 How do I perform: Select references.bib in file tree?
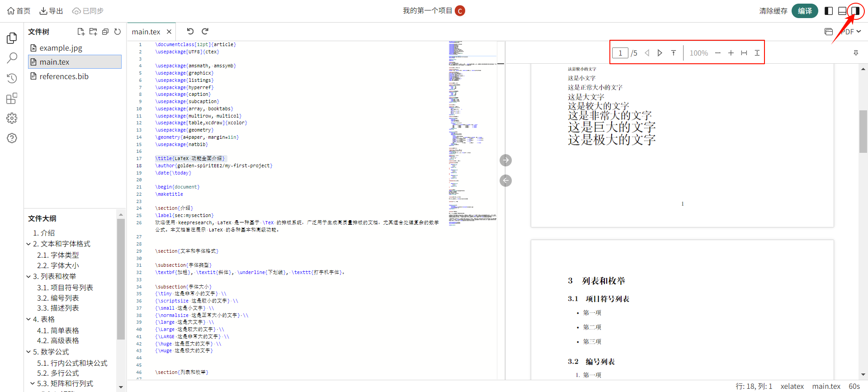64,76
